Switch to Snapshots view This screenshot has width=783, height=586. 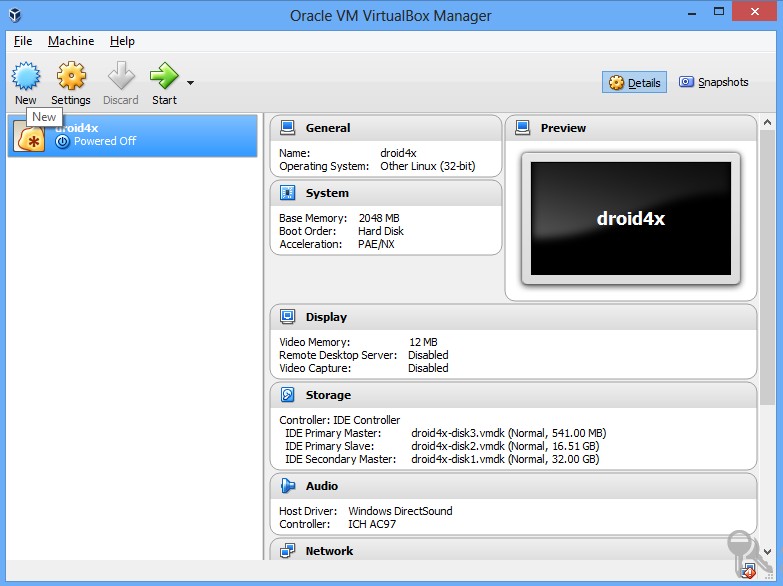coord(714,82)
